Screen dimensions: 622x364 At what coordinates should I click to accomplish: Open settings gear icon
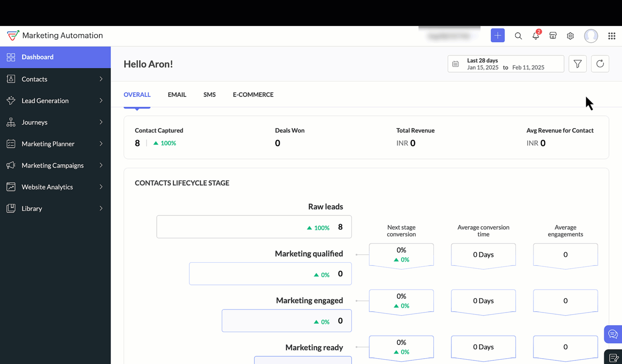point(570,36)
